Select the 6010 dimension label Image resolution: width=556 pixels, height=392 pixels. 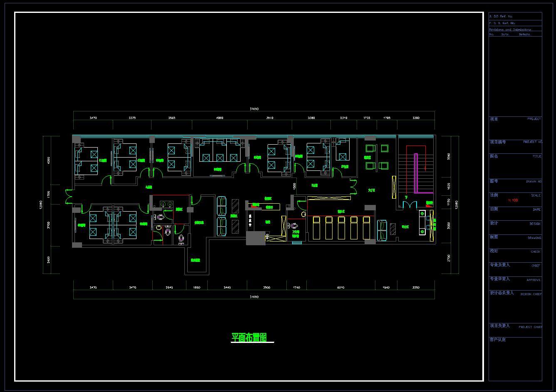pos(340,288)
